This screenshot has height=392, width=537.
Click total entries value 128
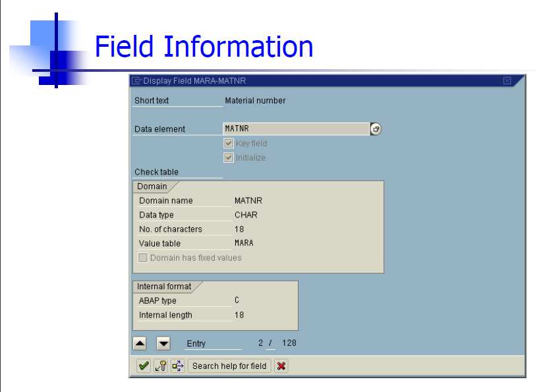point(289,343)
